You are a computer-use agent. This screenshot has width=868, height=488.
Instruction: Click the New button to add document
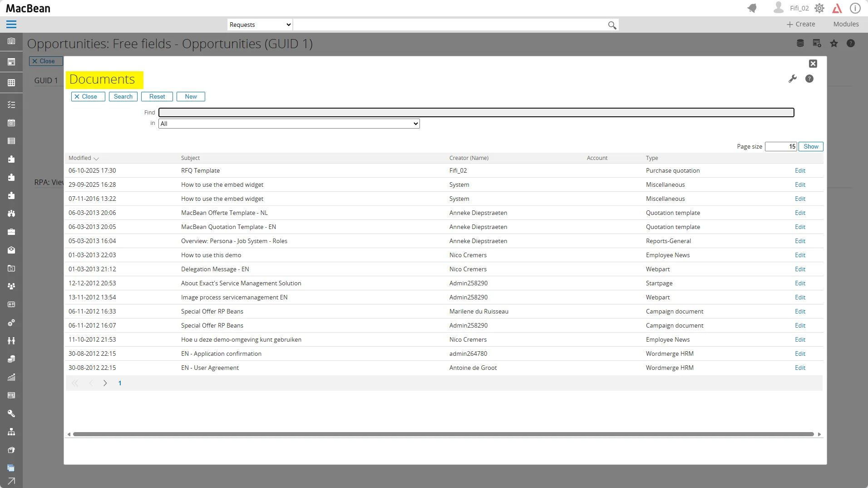click(x=191, y=97)
